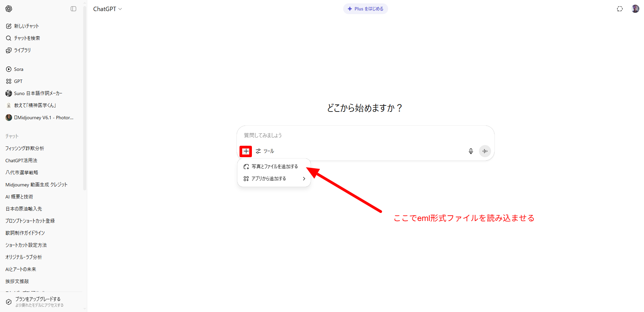Open Sora from the sidebar
Viewport: 644px width, 312px height.
coord(18,69)
